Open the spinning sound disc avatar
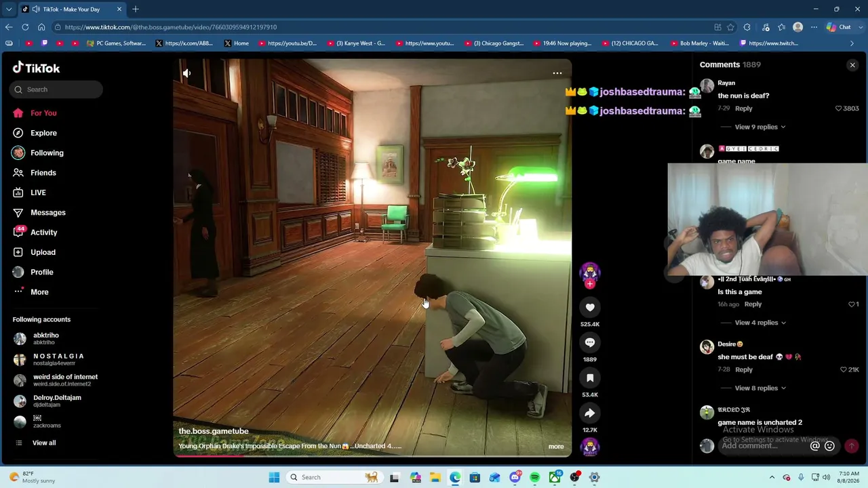 (590, 447)
